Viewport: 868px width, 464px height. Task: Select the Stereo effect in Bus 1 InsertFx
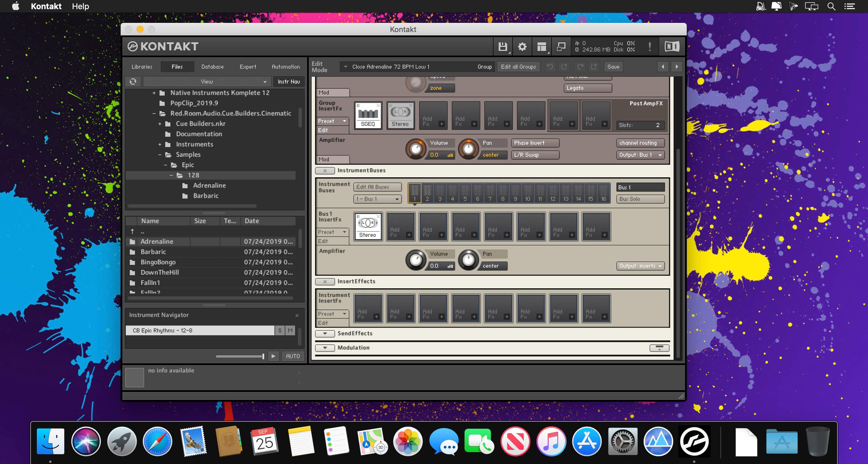tap(368, 226)
